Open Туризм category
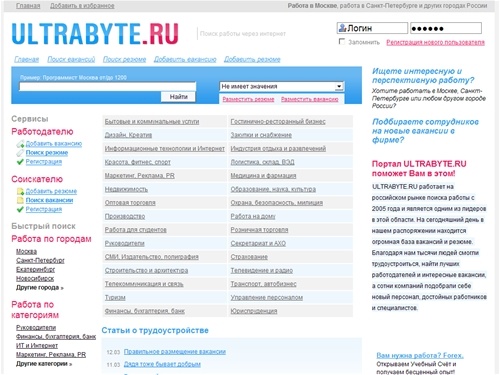The image size is (500, 375). [x=115, y=298]
